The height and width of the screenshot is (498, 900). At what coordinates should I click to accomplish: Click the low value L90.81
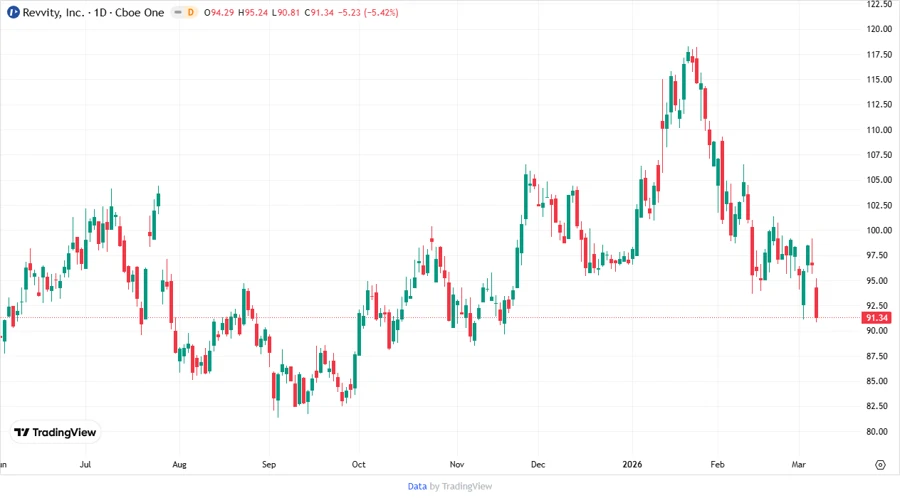285,12
